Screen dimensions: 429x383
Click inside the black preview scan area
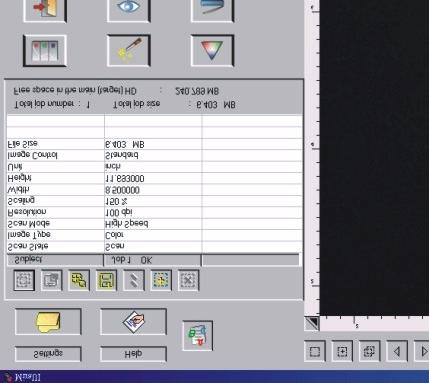click(374, 157)
